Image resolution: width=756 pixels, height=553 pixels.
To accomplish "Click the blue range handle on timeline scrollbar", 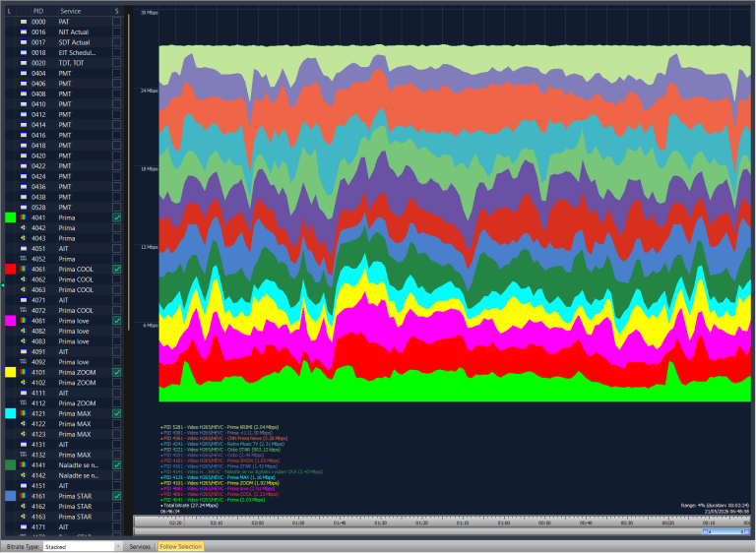I will click(725, 532).
